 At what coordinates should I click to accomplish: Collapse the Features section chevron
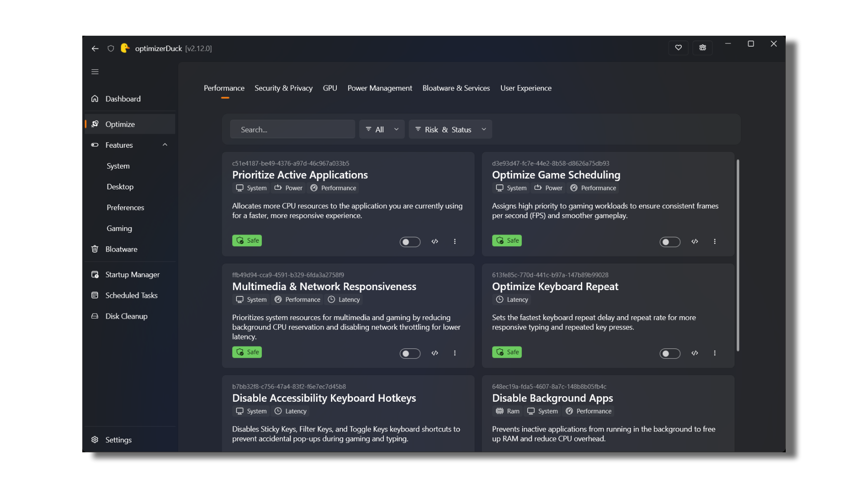pos(165,145)
